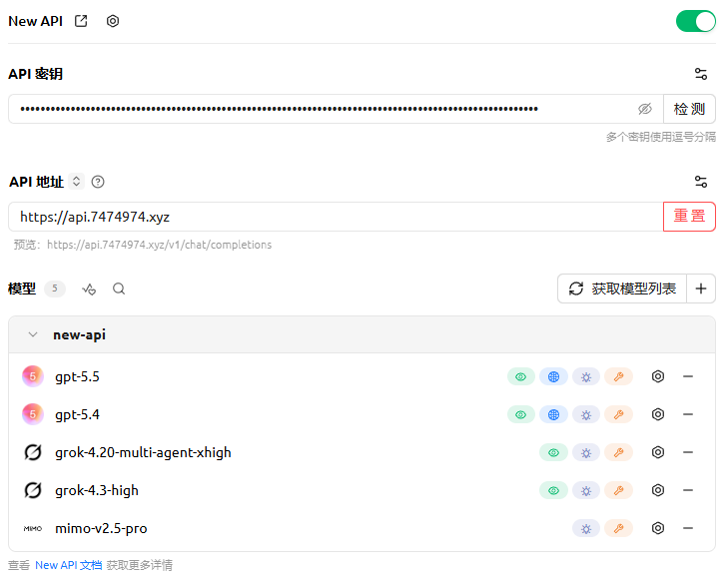Open the New API external link icon
This screenshot has height=581, width=728.
pos(81,21)
